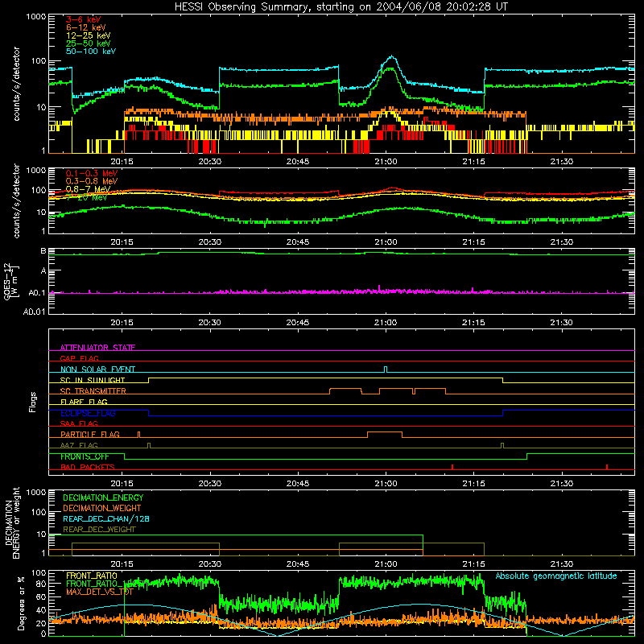
Task: Click the NON_SOLAR_EVENT flag label
Action: coord(97,369)
